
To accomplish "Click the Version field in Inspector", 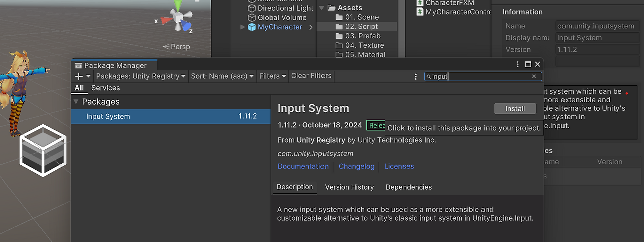I will tap(598, 49).
